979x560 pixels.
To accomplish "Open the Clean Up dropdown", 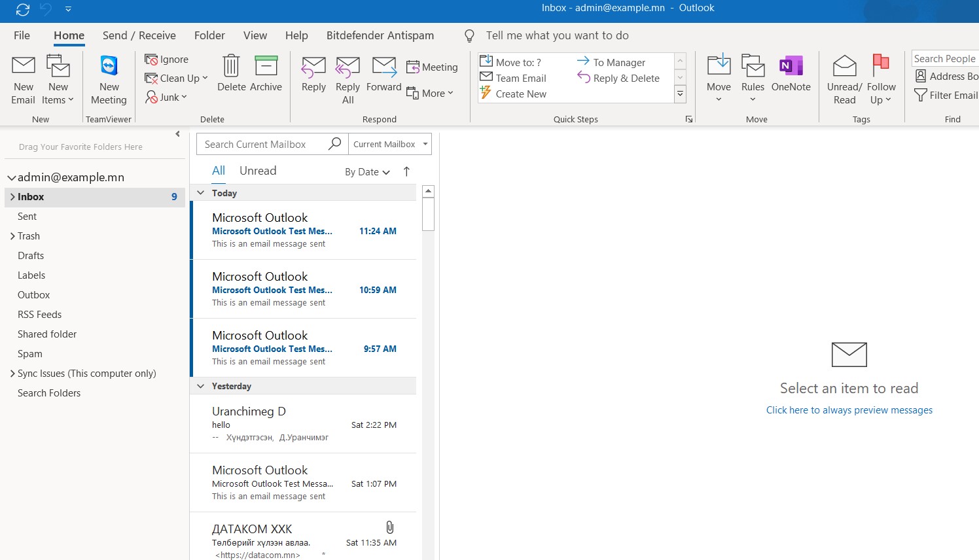I will 176,79.
